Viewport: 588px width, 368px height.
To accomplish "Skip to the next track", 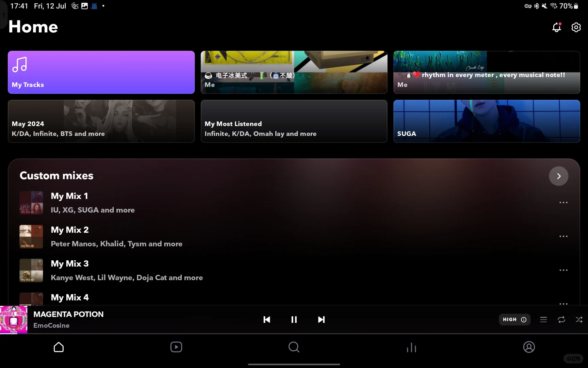I will 321,320.
